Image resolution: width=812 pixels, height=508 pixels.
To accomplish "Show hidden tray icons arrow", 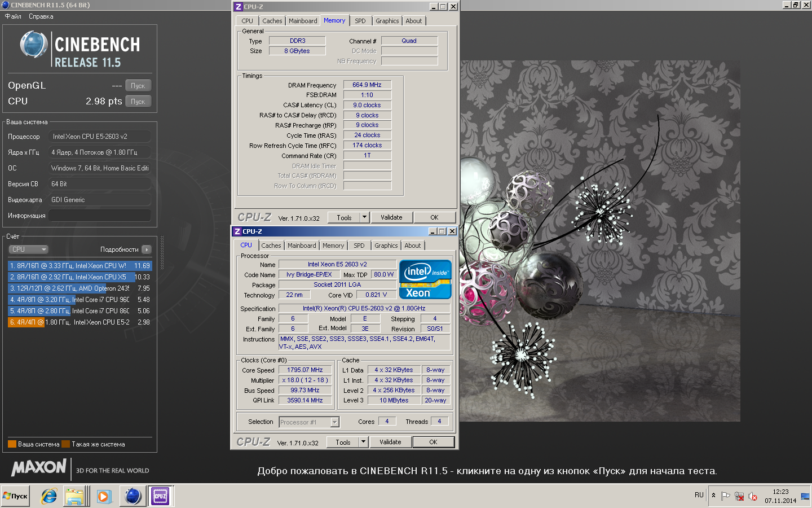I will [713, 496].
